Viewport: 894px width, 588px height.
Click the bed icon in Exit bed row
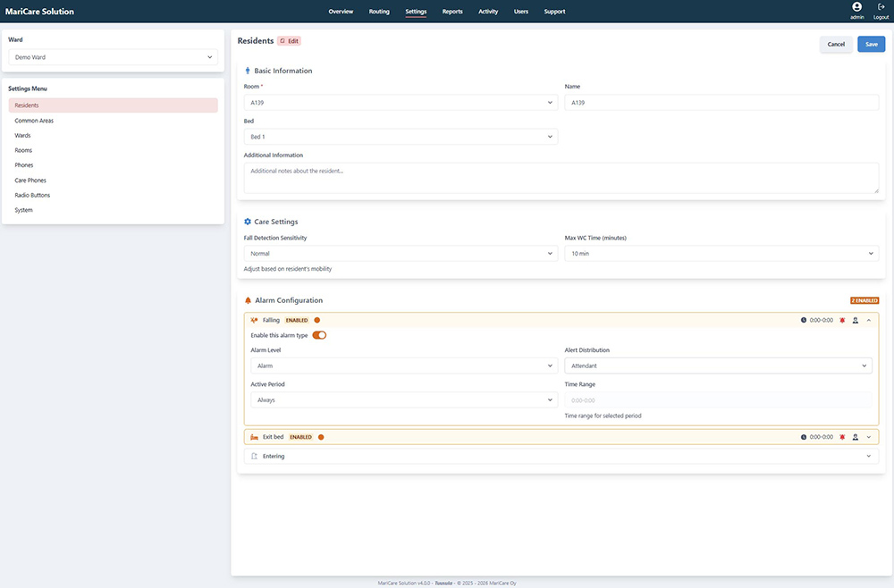[x=255, y=437]
